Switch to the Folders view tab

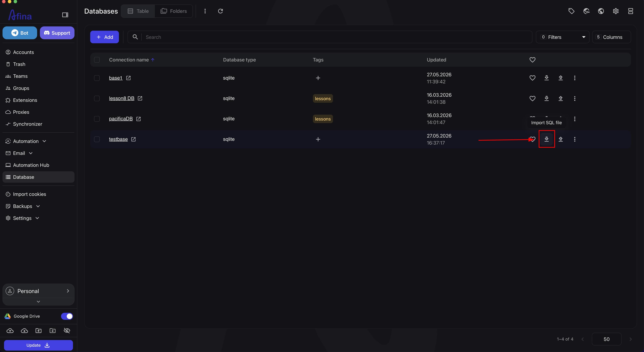coord(174,11)
